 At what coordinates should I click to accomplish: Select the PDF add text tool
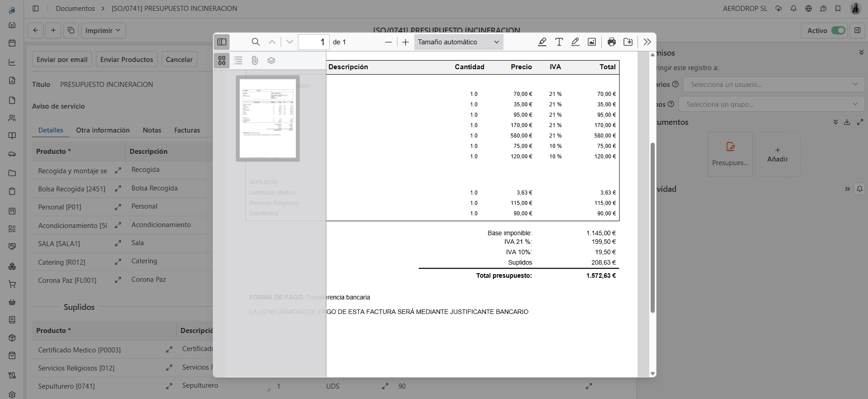tap(559, 42)
